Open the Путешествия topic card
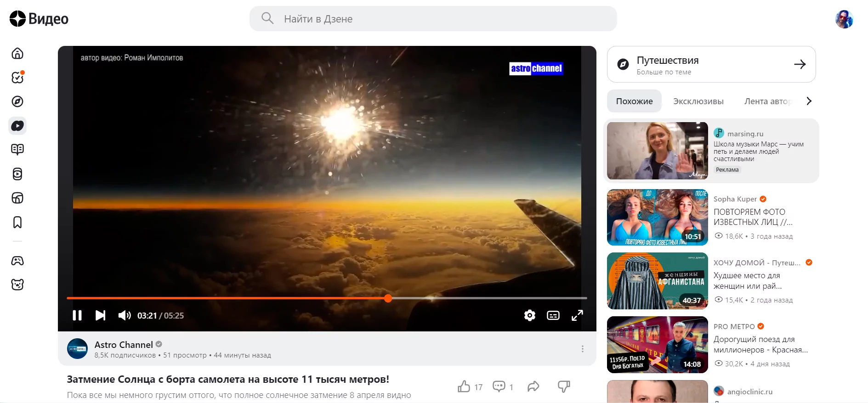The width and height of the screenshot is (868, 403). 711,64
